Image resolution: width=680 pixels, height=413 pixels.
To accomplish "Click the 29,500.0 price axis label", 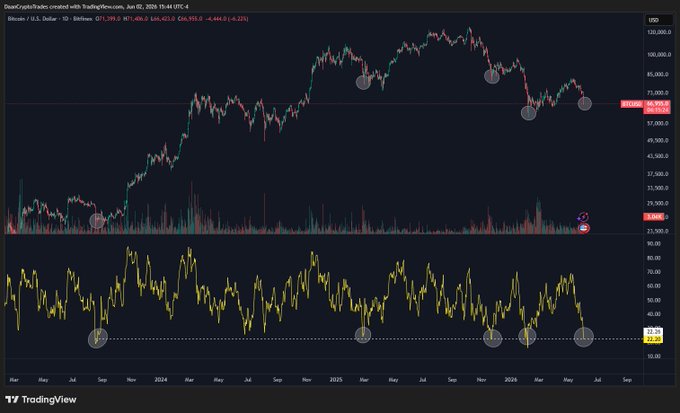I will [x=658, y=203].
